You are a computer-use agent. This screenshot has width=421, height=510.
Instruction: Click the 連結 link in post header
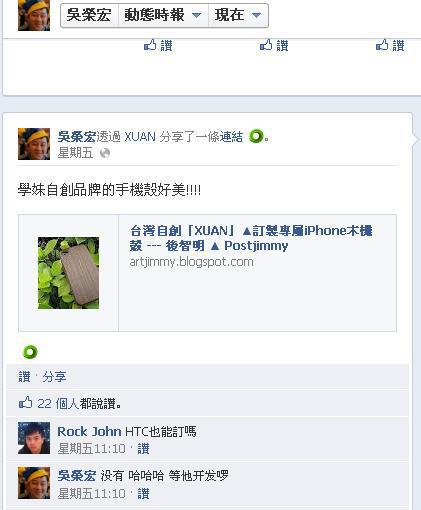coord(231,137)
